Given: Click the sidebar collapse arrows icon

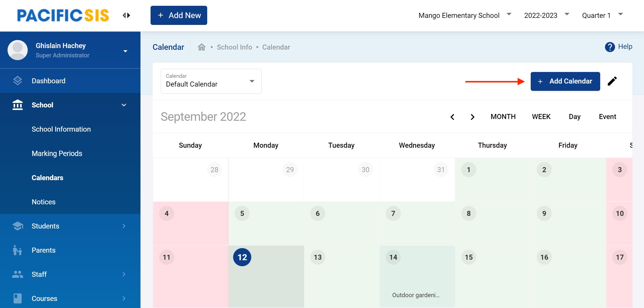Looking at the screenshot, I should [126, 15].
